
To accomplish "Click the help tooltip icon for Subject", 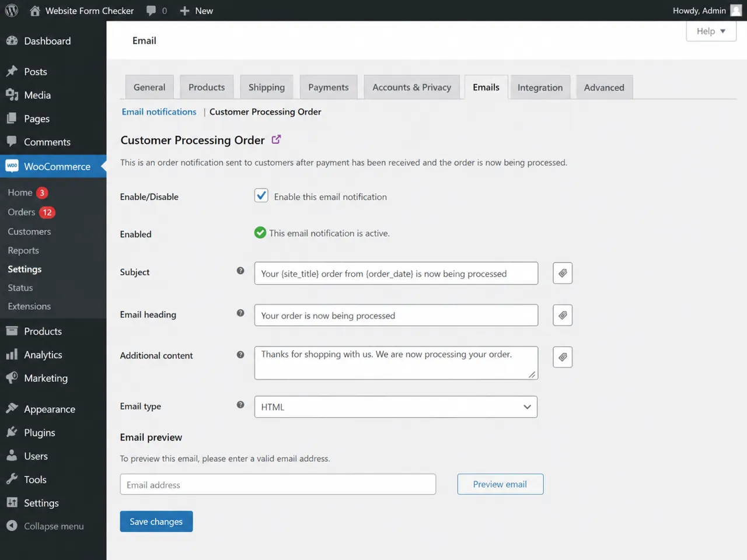I will (x=240, y=271).
